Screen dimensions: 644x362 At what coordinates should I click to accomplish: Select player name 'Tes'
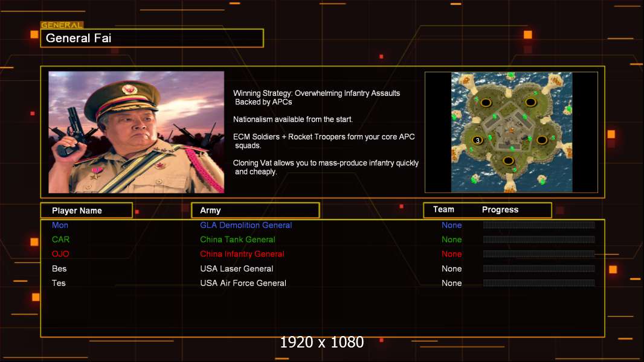tap(59, 283)
